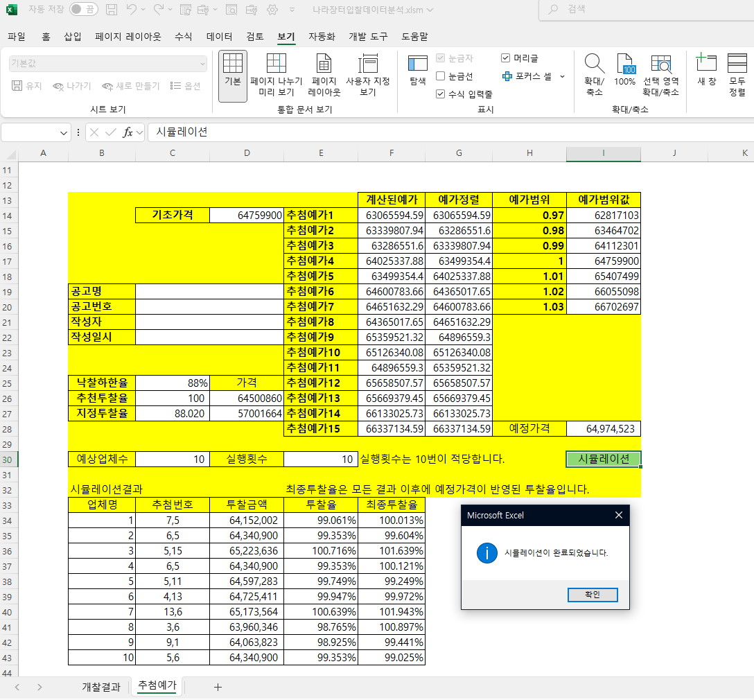Select the 지정투찰율 value 88.020
The width and height of the screenshot is (754, 700).
[x=173, y=414]
